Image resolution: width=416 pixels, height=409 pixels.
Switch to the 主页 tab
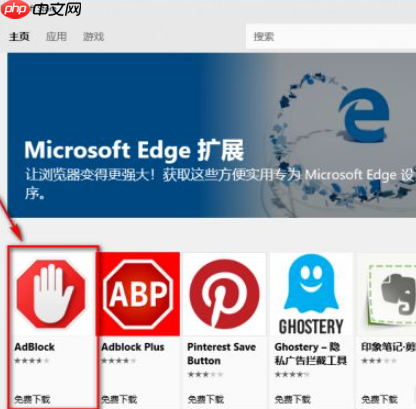click(x=19, y=36)
